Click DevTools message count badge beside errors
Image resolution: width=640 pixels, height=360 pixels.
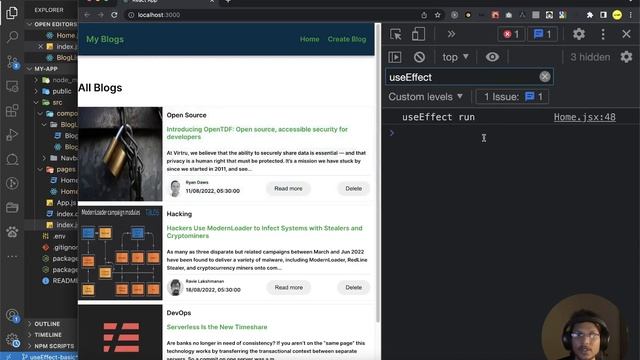(542, 34)
